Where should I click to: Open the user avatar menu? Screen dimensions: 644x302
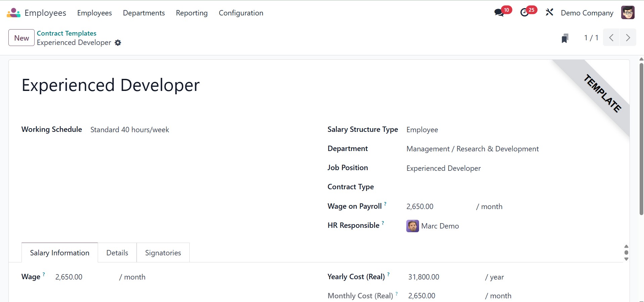coord(628,13)
